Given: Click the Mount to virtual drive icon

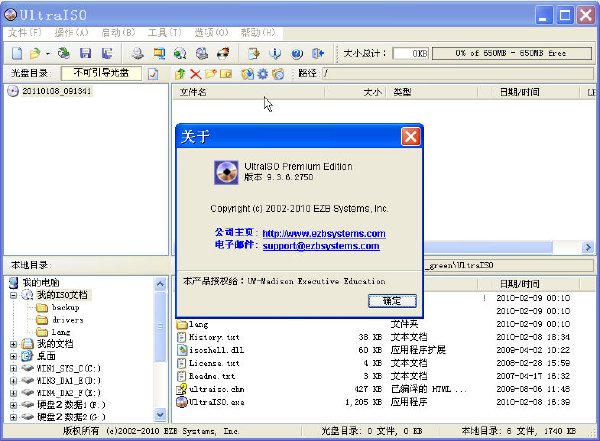Looking at the screenshot, I should coord(180,53).
